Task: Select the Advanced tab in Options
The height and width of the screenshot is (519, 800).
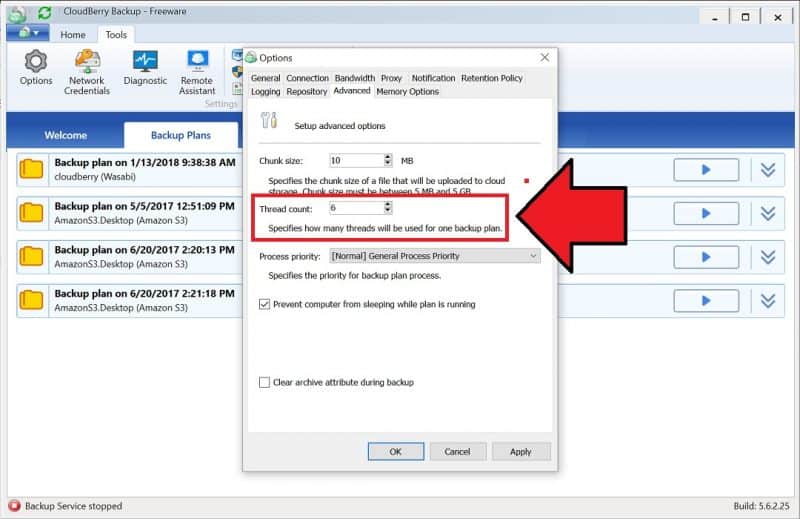Action: tap(352, 91)
